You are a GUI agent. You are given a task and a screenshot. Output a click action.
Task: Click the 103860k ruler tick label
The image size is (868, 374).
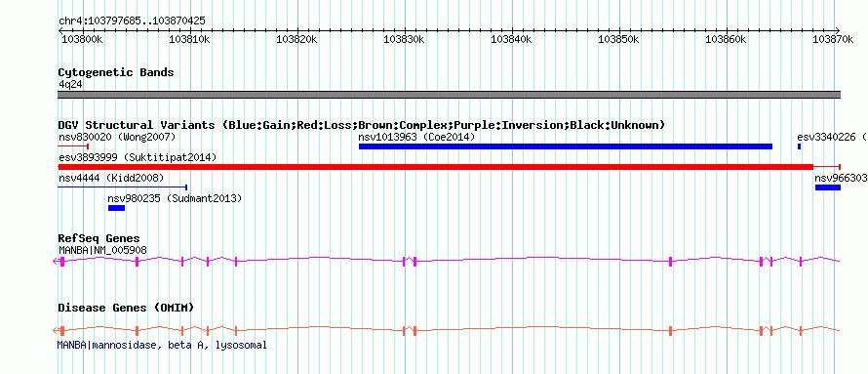pos(727,39)
